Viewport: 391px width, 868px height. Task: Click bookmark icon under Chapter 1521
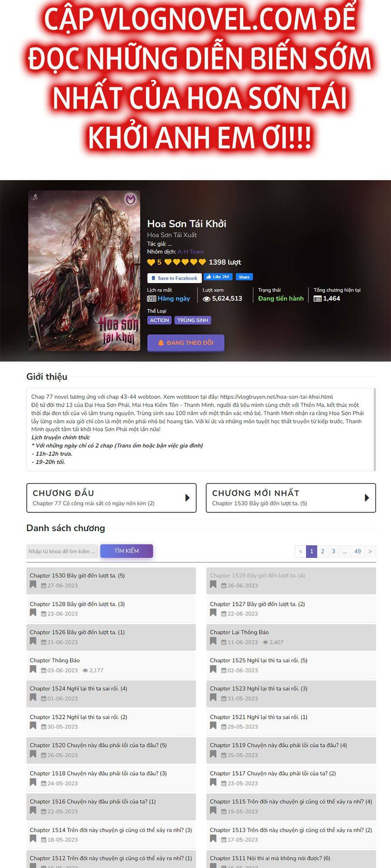point(213,726)
